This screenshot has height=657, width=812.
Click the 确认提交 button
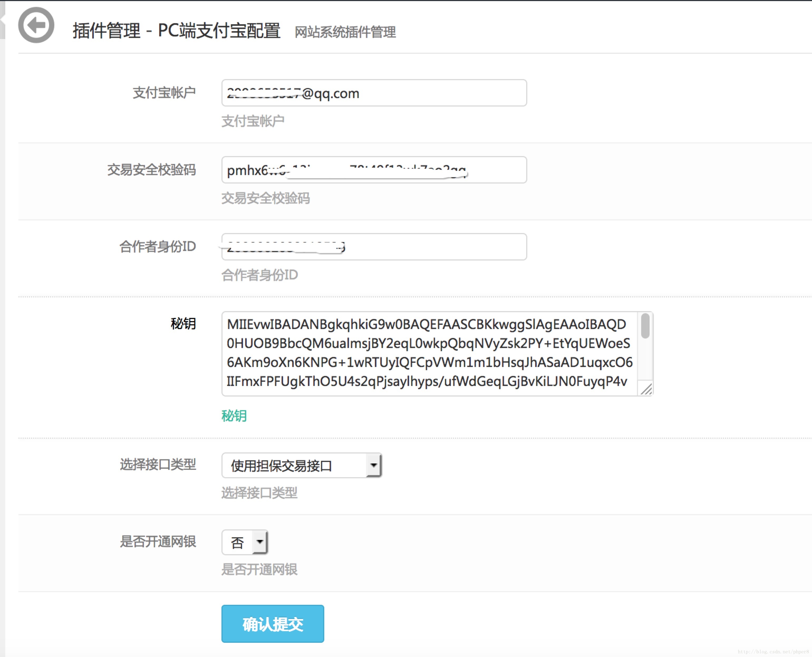(272, 624)
